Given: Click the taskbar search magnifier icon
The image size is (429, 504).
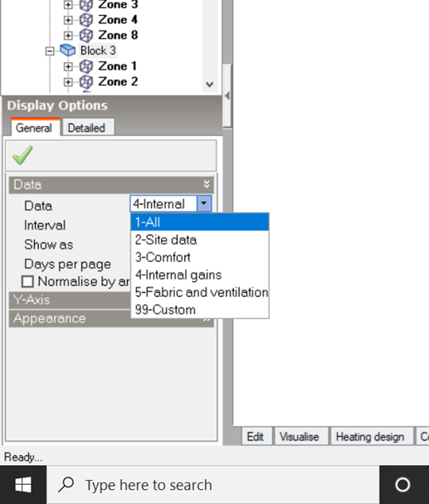Looking at the screenshot, I should pyautogui.click(x=66, y=485).
